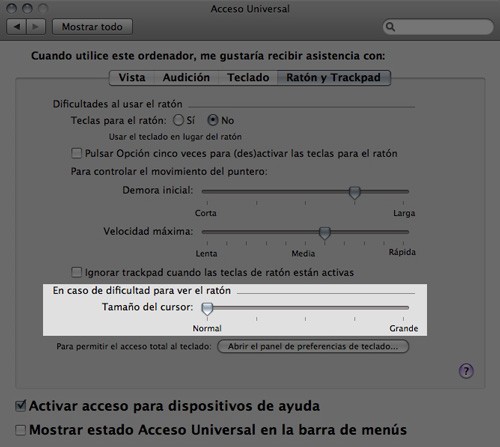Choose No for Teclas para el ratón

tap(213, 120)
